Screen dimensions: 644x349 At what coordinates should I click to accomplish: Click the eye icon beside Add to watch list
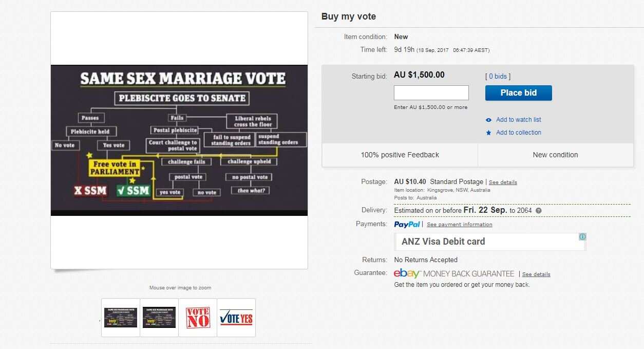point(488,120)
